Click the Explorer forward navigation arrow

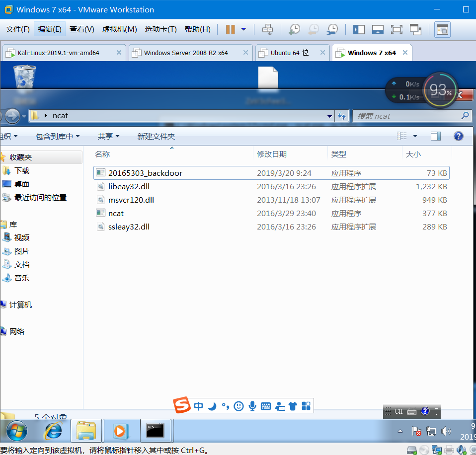pos(12,116)
